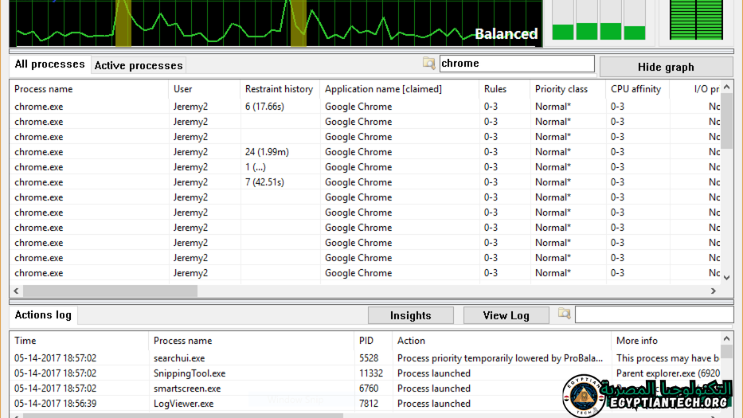Click the left arrow of the process list's horizontal scrollbar
Screen dimensions: 743x418
tap(16, 291)
